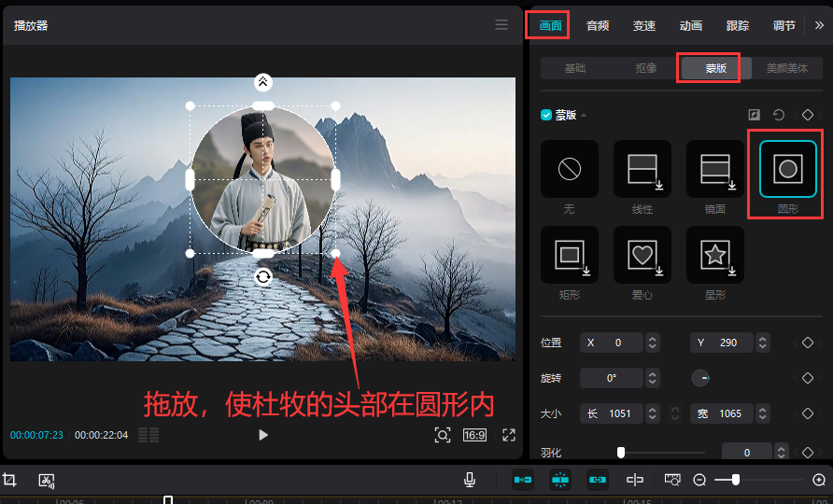Select the 无 (no mask) option
This screenshot has height=504, width=833.
[x=569, y=169]
